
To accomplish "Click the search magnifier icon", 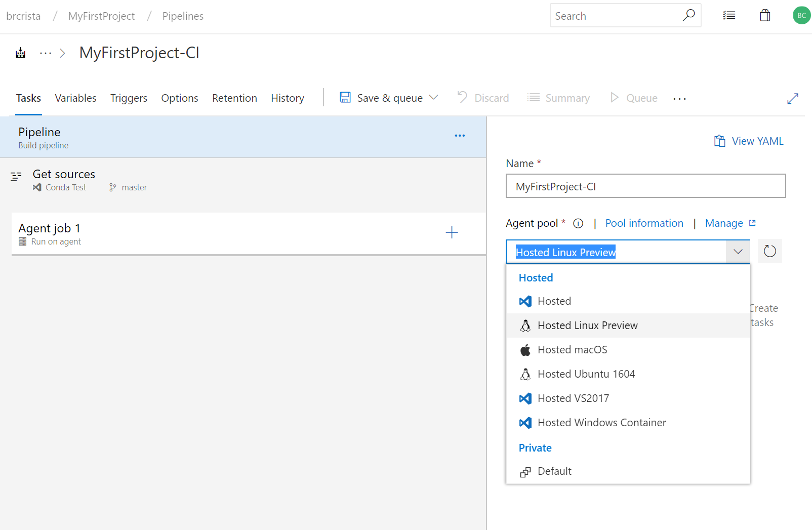I will (688, 15).
